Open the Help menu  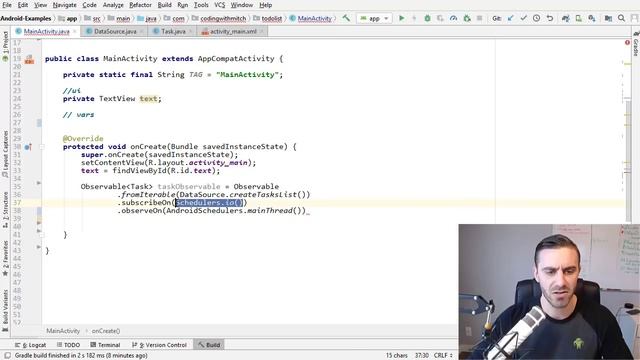click(266, 5)
